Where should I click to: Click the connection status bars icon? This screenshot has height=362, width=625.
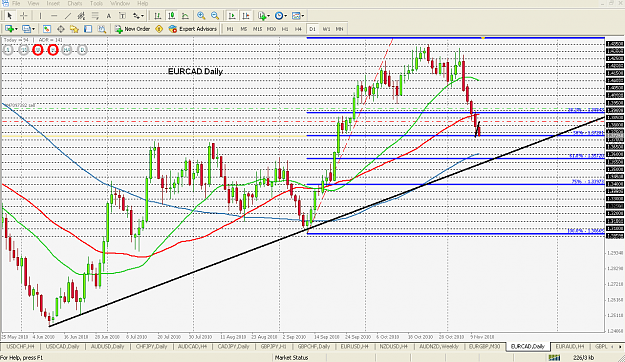pyautogui.click(x=554, y=358)
